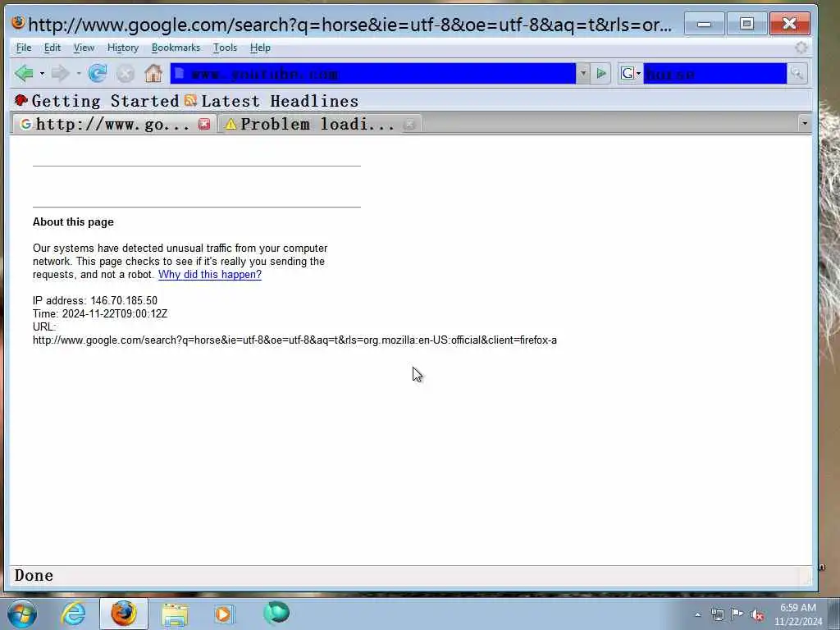Click the Firefox taskbar button

click(123, 614)
